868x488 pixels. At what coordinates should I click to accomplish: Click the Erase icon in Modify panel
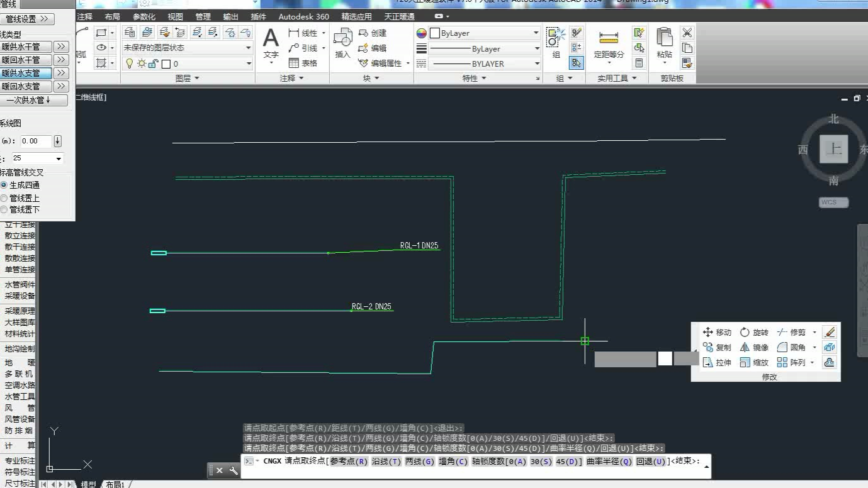(830, 332)
